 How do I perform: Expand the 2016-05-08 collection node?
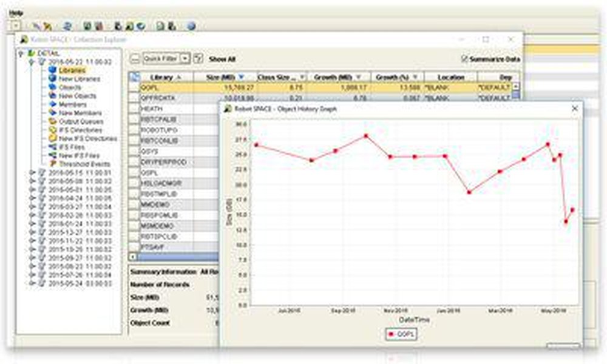pos(32,181)
